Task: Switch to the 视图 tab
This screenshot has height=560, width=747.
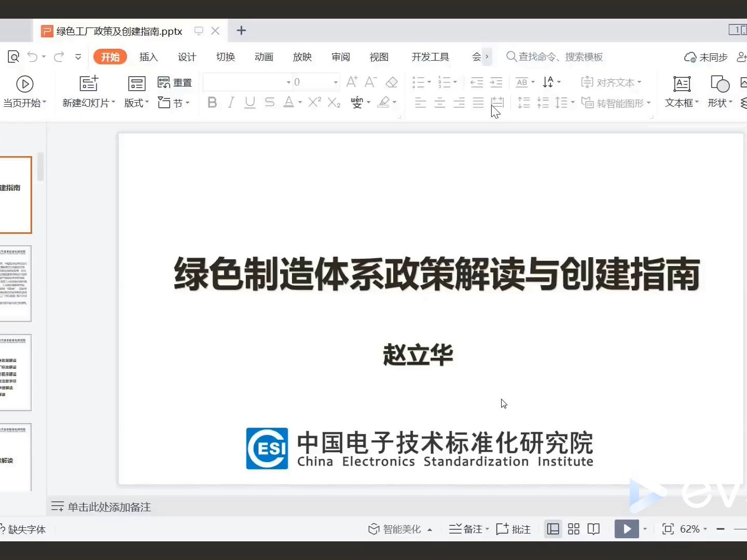Action: 379,57
